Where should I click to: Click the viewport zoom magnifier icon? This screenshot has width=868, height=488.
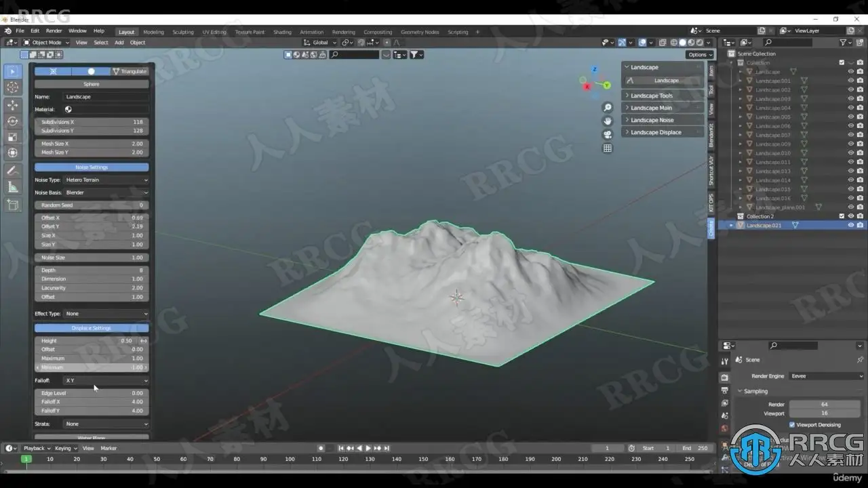pyautogui.click(x=608, y=108)
